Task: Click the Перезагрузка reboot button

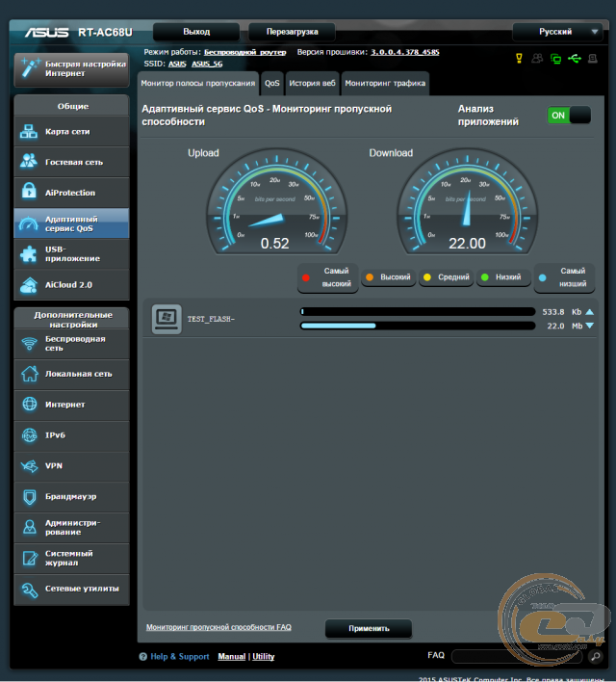Action: coord(292,32)
